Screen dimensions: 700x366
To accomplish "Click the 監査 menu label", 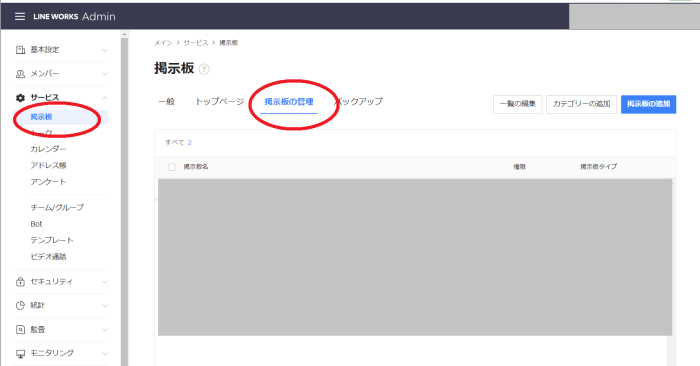I will point(38,330).
